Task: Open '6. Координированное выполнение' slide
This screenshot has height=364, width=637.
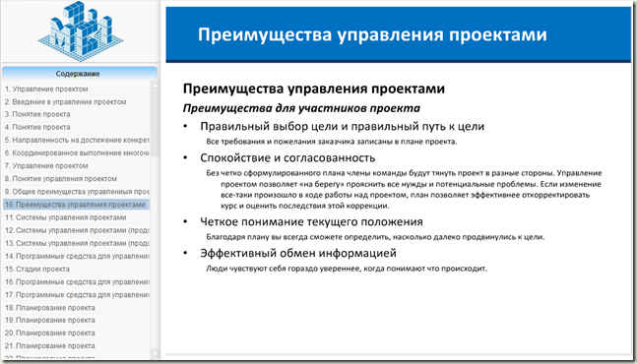Action: [77, 153]
